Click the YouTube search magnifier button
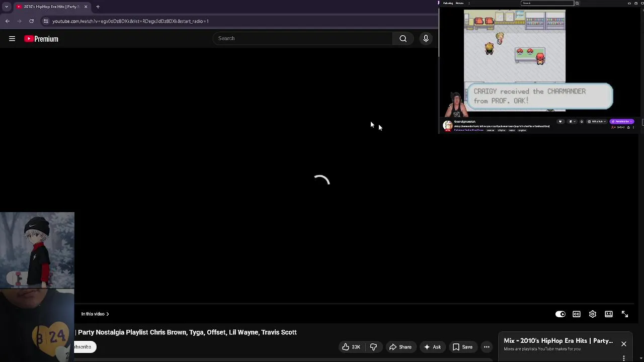Viewport: 644px width, 362px height. [x=403, y=38]
